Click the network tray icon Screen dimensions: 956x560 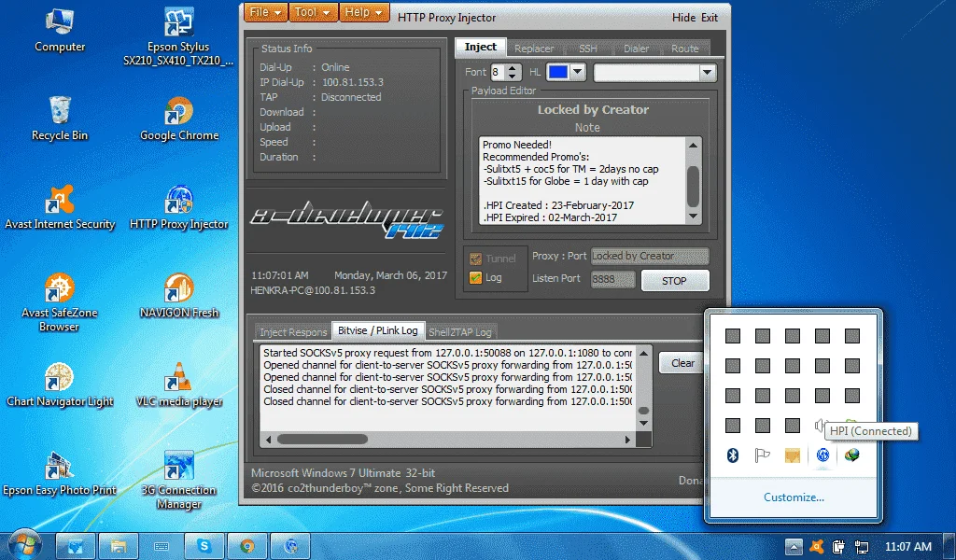click(862, 546)
